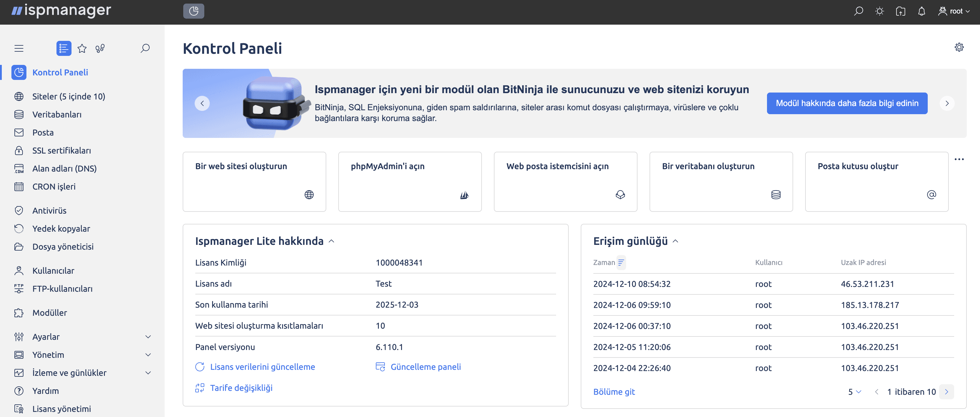This screenshot has height=417, width=980.
Task: Go to Siteler (5 içinde 10)
Action: point(69,97)
